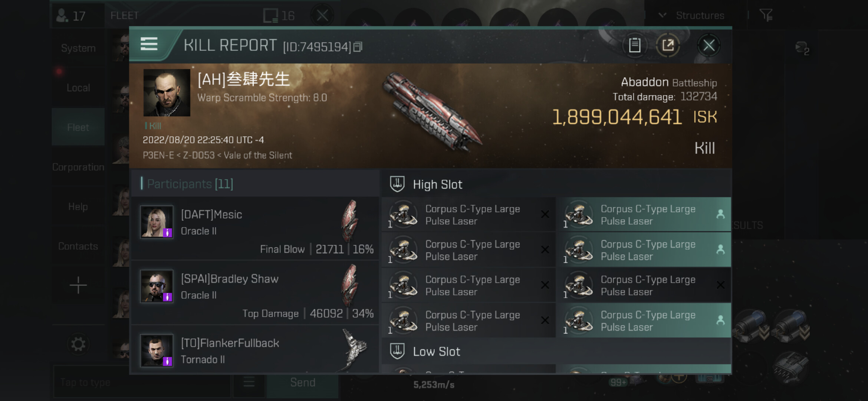Expand the Structures overview dropdown

692,15
